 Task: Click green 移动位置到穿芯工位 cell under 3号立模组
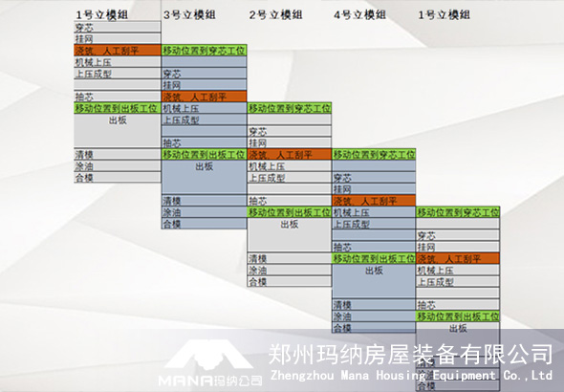click(x=204, y=51)
